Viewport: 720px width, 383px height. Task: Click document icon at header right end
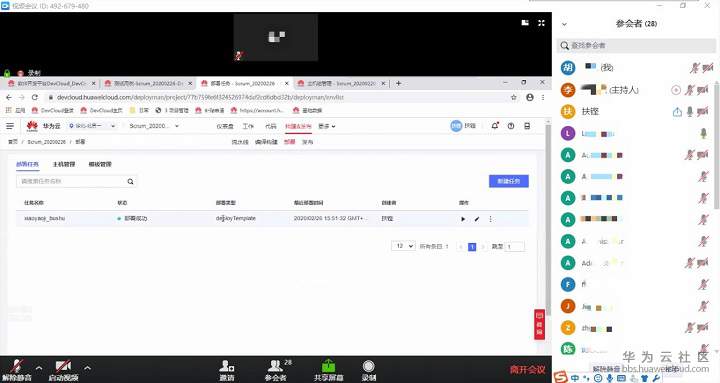point(527,126)
